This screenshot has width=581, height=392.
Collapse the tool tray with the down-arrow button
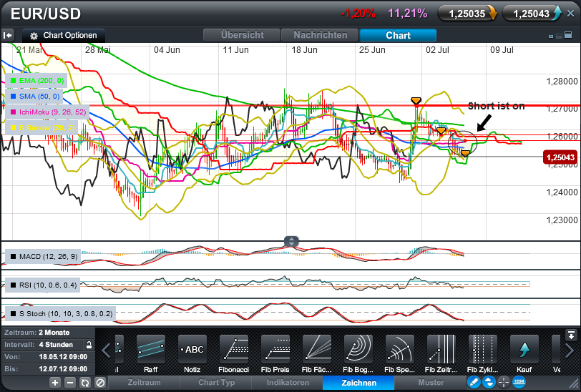click(x=571, y=335)
